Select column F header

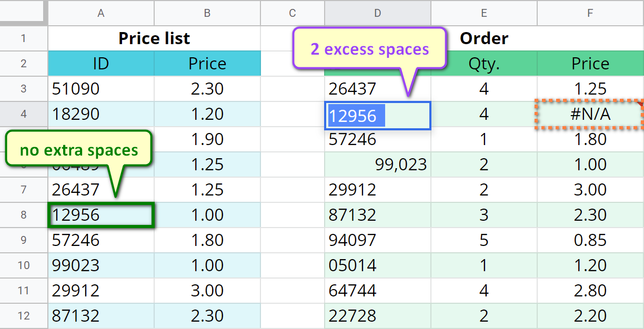coord(590,14)
